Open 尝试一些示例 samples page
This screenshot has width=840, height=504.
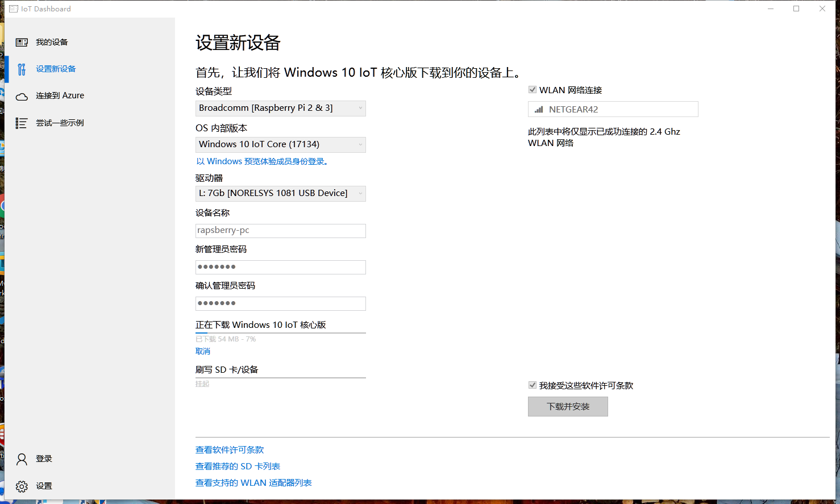click(60, 123)
